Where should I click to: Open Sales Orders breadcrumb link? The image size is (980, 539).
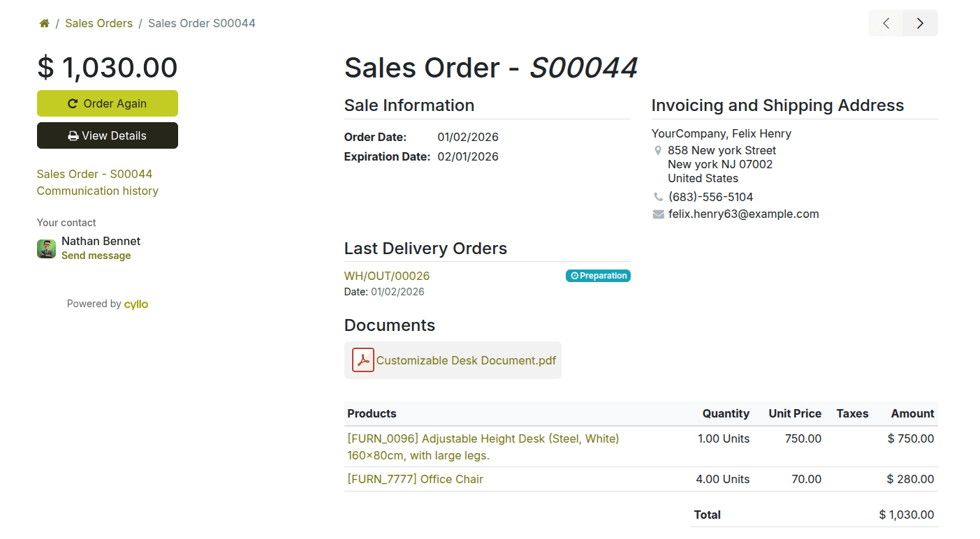pyautogui.click(x=98, y=24)
